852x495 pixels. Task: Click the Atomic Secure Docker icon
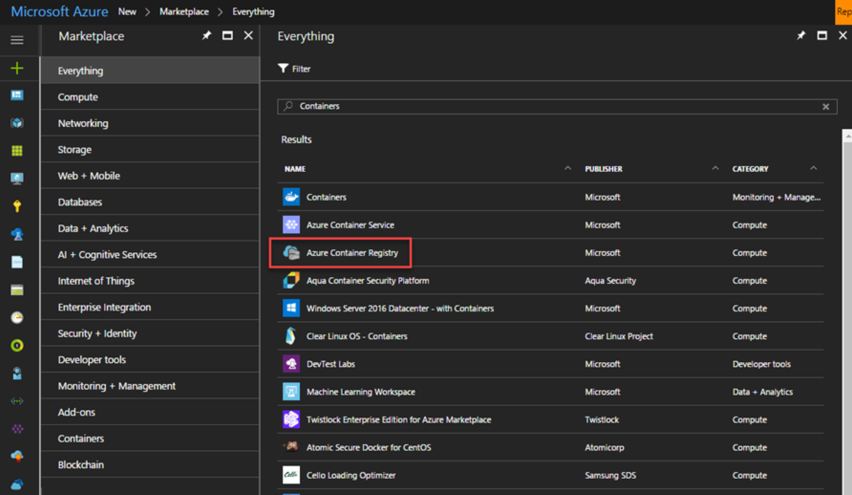click(x=291, y=447)
